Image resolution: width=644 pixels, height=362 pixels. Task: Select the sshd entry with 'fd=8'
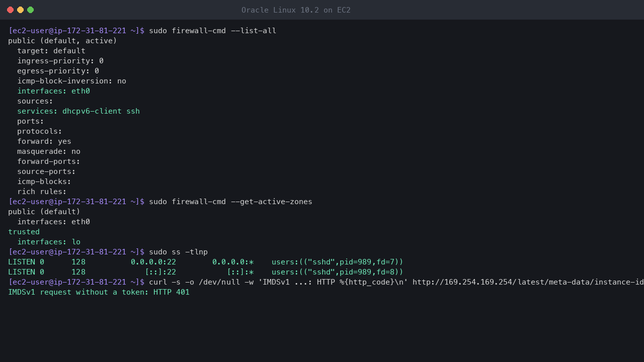[x=338, y=272]
